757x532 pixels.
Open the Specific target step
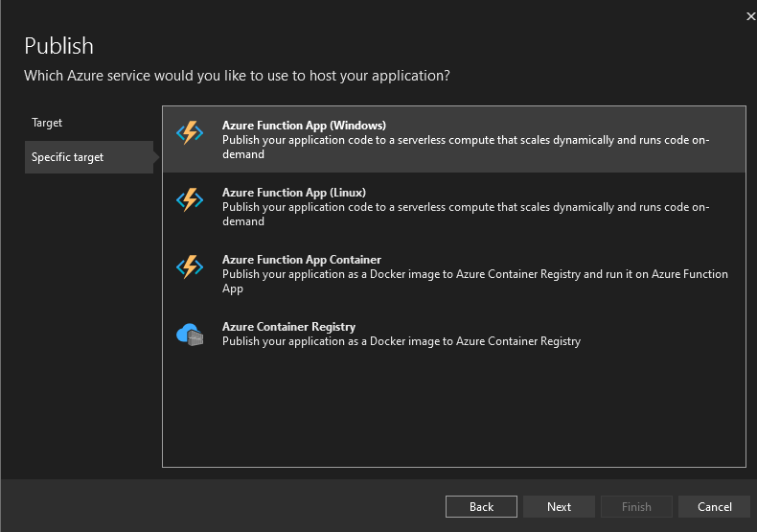point(67,157)
